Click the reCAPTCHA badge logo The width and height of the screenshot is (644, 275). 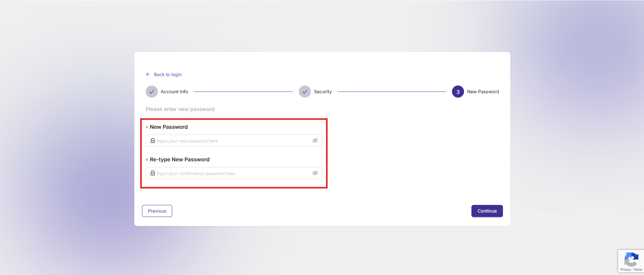pos(631,259)
